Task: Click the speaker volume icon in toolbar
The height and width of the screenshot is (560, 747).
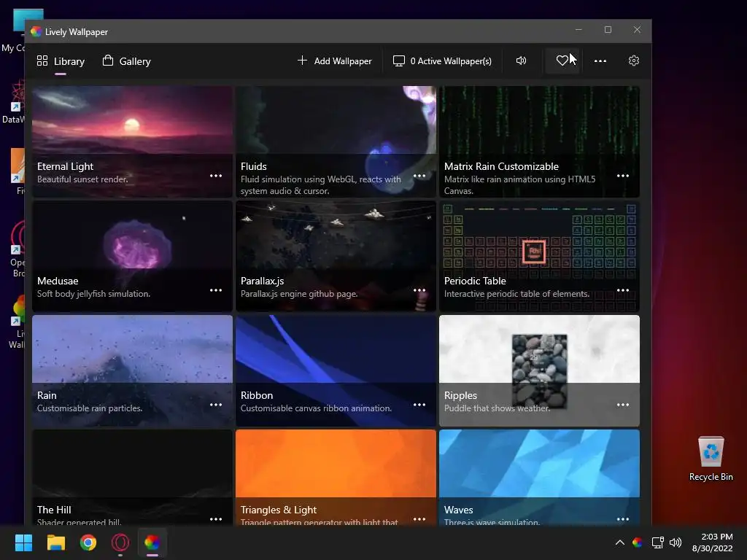Action: (x=521, y=61)
